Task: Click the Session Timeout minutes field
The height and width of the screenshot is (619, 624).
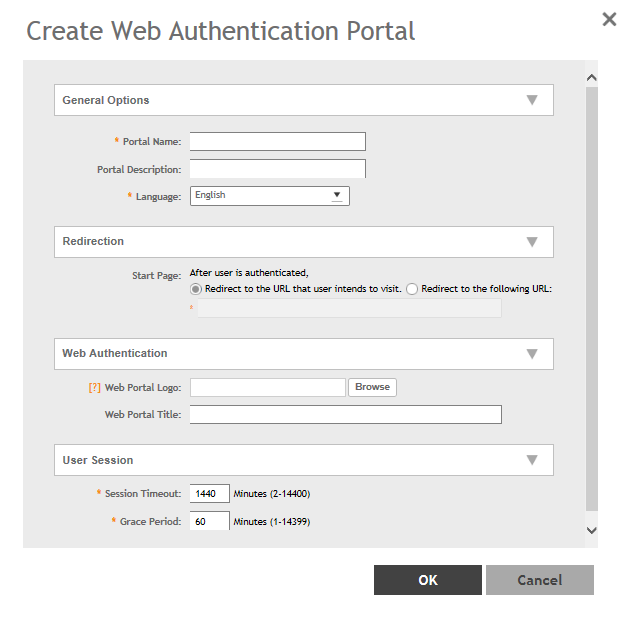Action: pos(209,493)
